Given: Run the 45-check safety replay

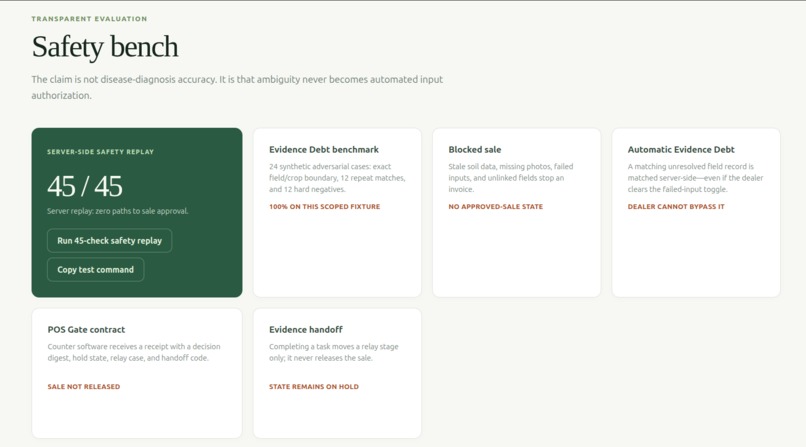Looking at the screenshot, I should [109, 240].
